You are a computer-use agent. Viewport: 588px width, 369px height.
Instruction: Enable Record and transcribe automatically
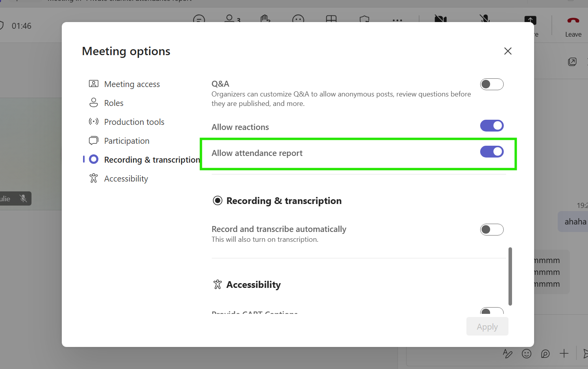pyautogui.click(x=492, y=230)
